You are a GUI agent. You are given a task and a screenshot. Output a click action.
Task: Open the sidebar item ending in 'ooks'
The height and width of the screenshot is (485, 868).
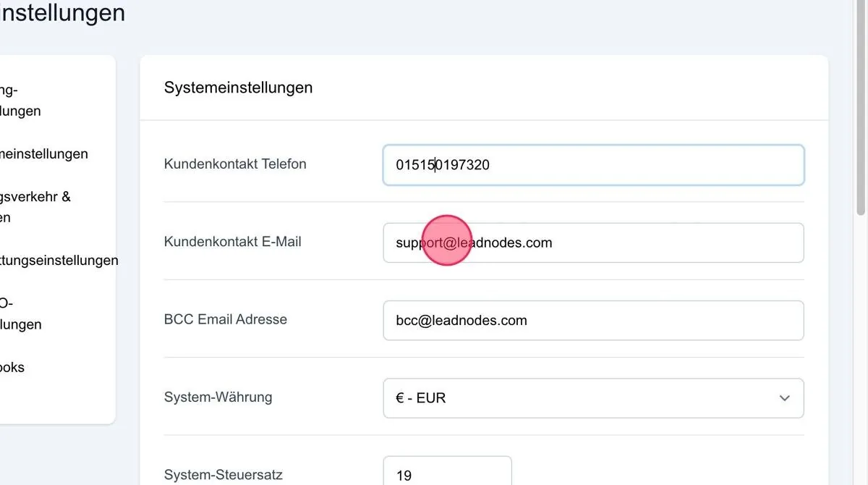pyautogui.click(x=12, y=367)
